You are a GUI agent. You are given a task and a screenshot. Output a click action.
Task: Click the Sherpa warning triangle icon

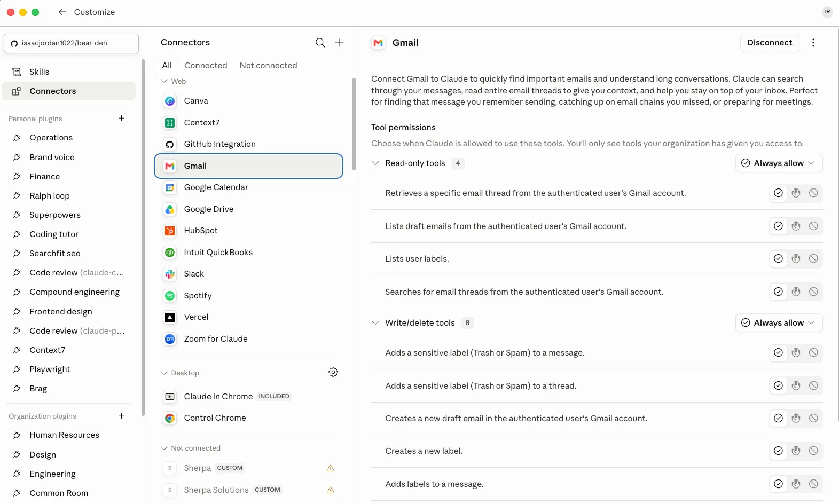[331, 468]
